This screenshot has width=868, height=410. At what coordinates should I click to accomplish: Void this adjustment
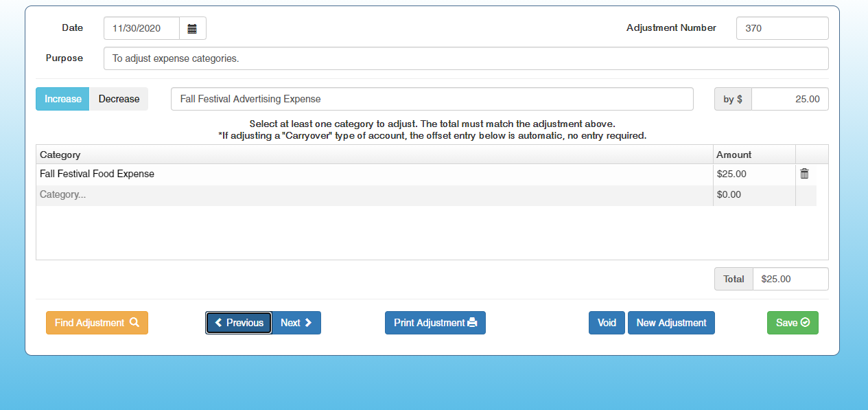(x=607, y=323)
